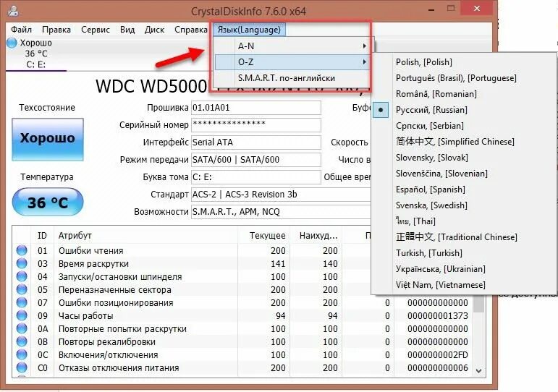
Task: Click the 36 °C temperature button
Action: (x=48, y=202)
